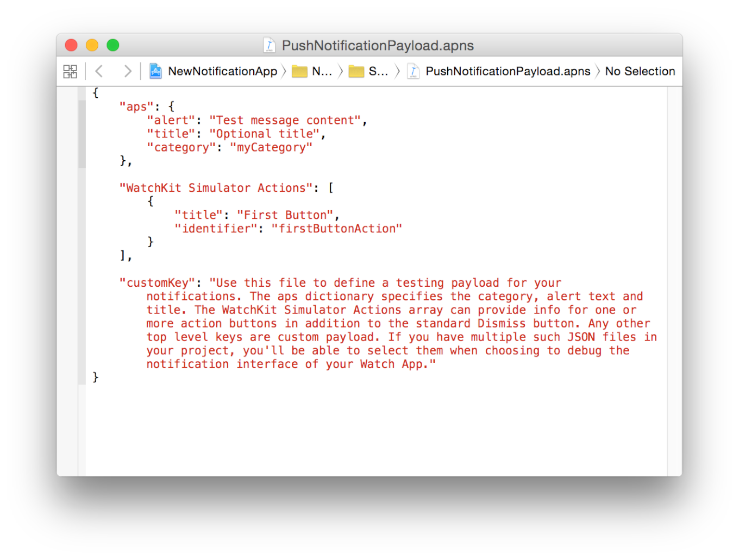Click the folder icon beside S…
Viewport: 739px width, 560px height.
coord(356,71)
